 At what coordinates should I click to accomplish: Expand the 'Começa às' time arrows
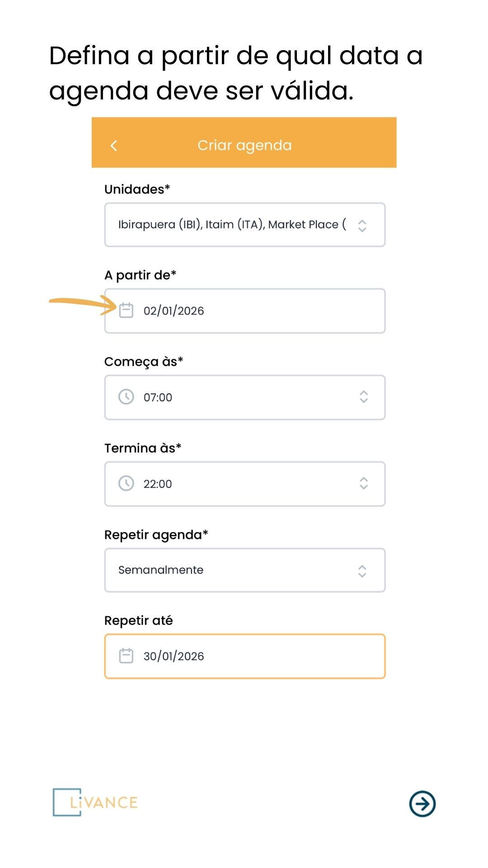click(364, 397)
